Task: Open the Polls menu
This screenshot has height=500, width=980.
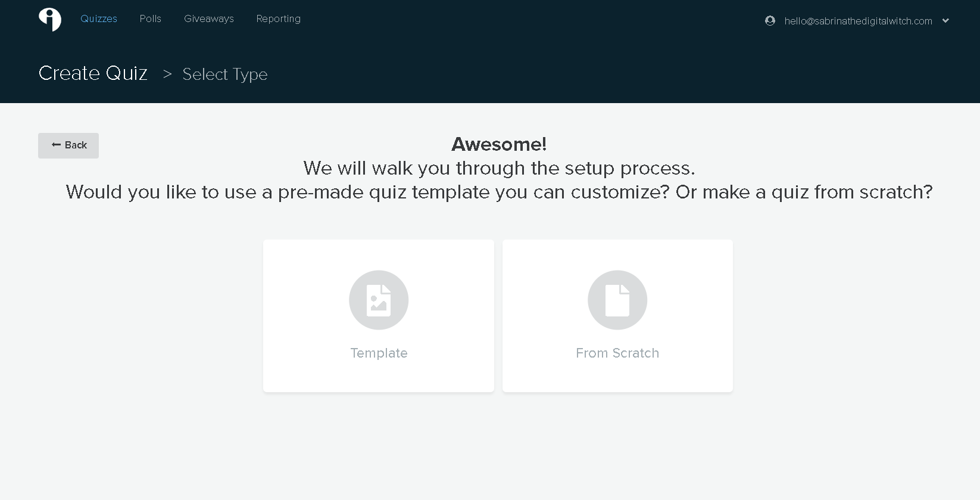Action: (x=151, y=19)
